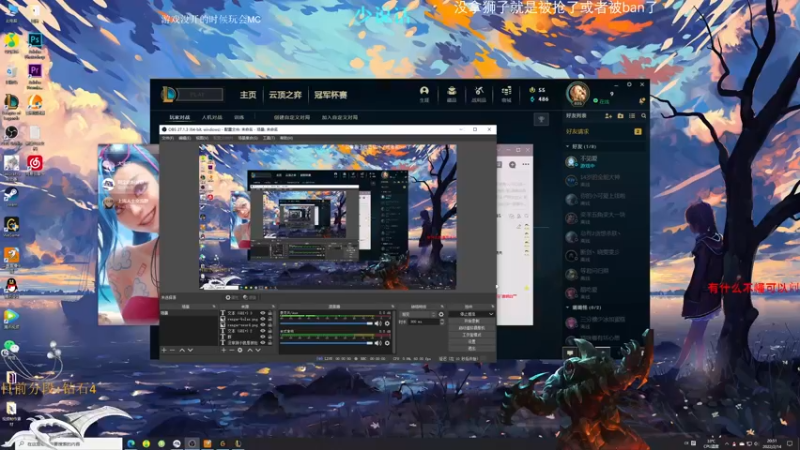Select the 训练 sub-tab
This screenshot has width=800, height=450.
(239, 117)
